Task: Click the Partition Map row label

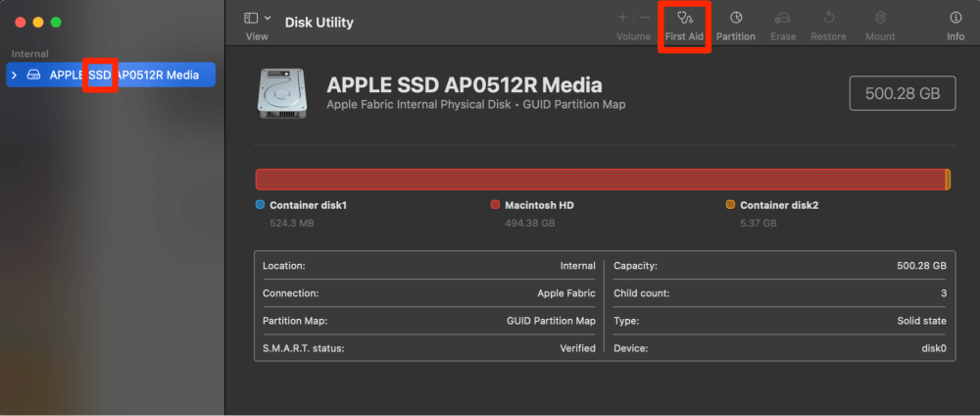Action: 295,321
